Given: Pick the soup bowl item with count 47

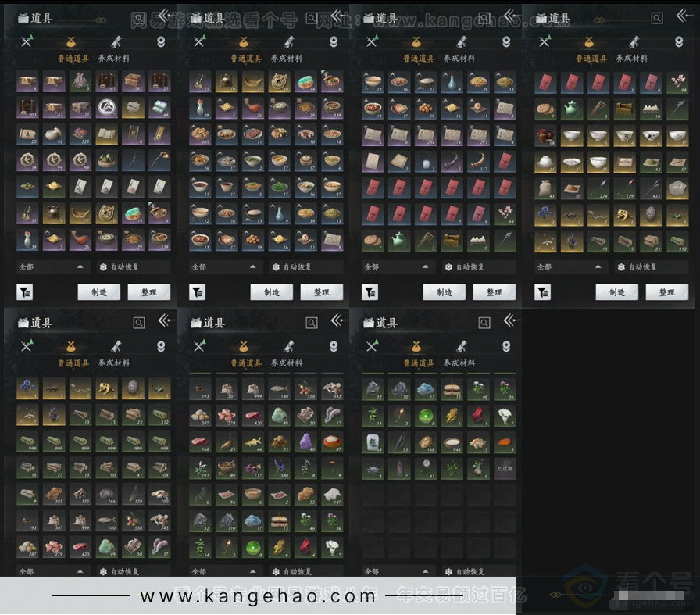Looking at the screenshot, I should [332, 187].
